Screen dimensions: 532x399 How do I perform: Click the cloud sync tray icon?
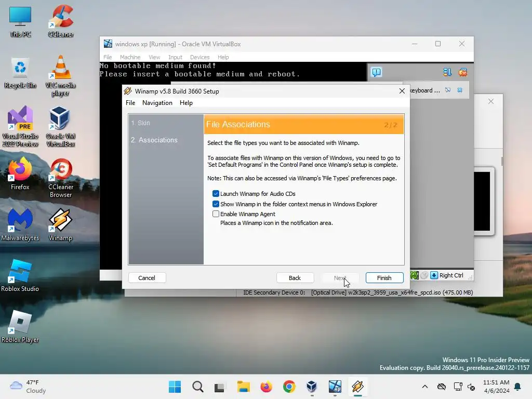tap(442, 387)
